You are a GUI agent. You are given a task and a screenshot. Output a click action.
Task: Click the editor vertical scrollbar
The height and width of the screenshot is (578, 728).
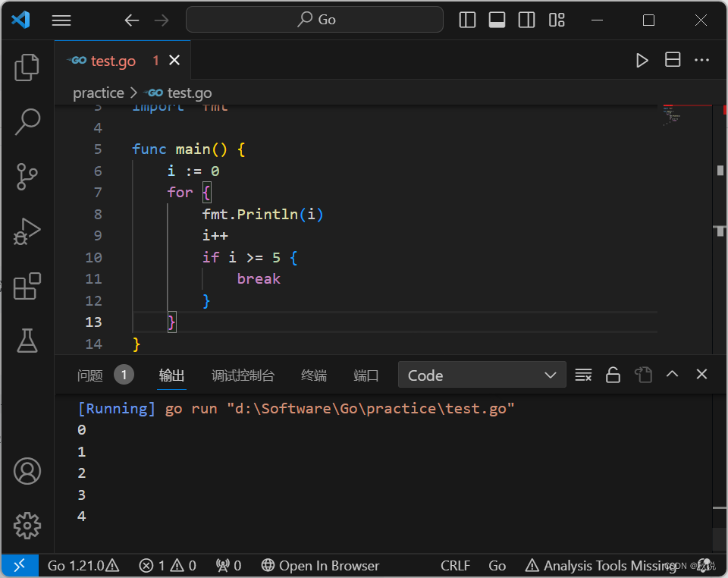(x=720, y=230)
